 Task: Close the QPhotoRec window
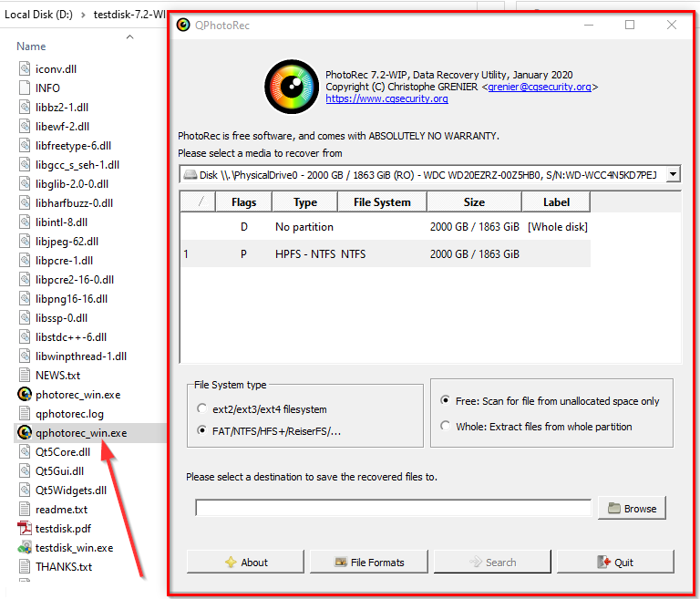[x=672, y=25]
